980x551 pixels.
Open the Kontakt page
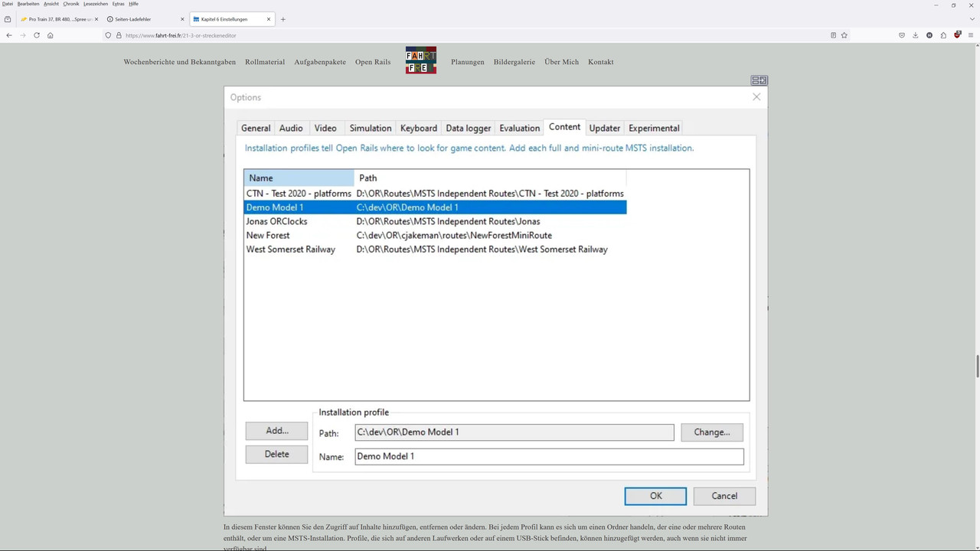point(601,62)
